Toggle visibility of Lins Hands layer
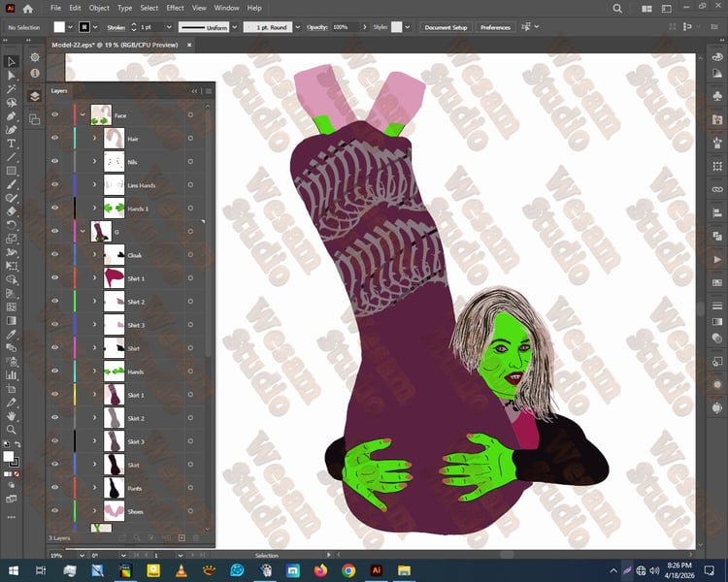The height and width of the screenshot is (582, 728). click(54, 184)
